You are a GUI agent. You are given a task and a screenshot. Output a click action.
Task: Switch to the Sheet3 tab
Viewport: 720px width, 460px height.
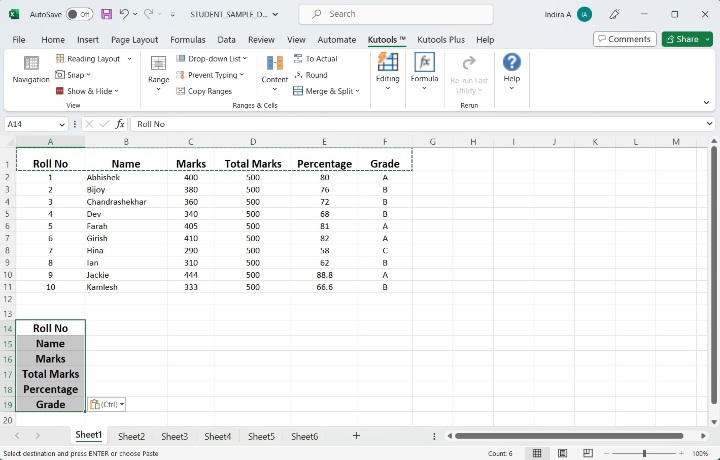(x=174, y=436)
